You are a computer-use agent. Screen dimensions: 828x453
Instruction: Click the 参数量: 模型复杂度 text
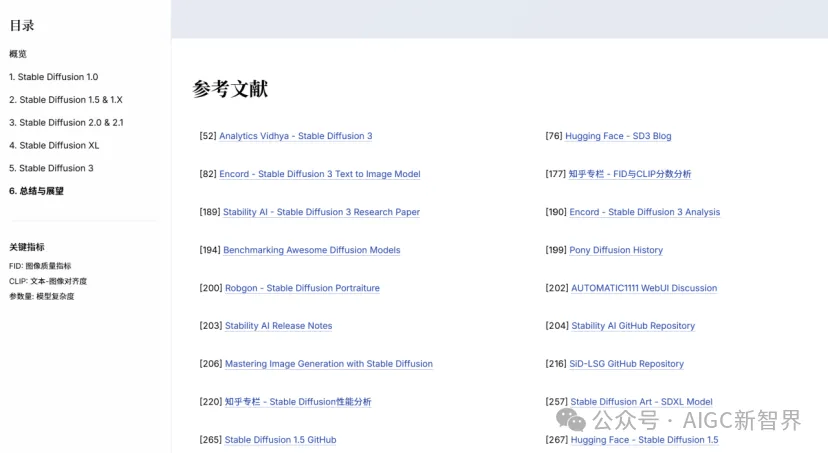point(42,296)
